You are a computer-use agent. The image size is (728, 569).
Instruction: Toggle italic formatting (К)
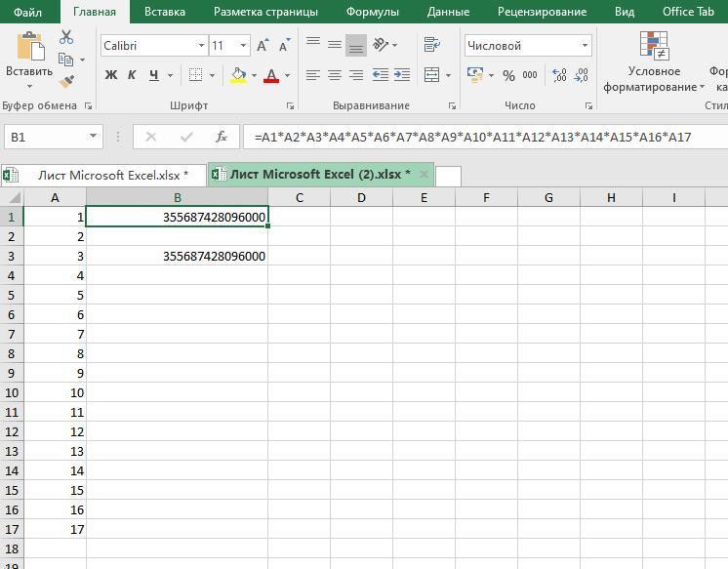(x=133, y=75)
